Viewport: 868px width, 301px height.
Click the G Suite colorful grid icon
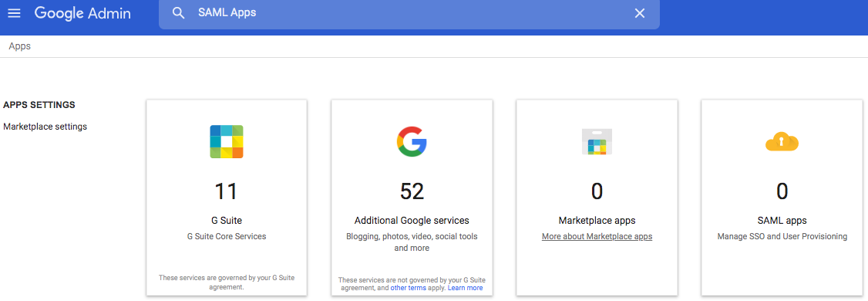(x=227, y=142)
